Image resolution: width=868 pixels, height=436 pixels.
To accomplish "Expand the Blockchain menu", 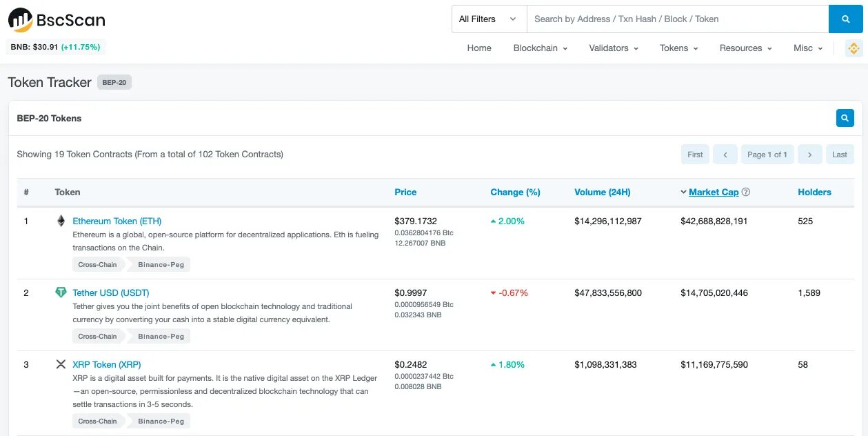I will (x=540, y=48).
